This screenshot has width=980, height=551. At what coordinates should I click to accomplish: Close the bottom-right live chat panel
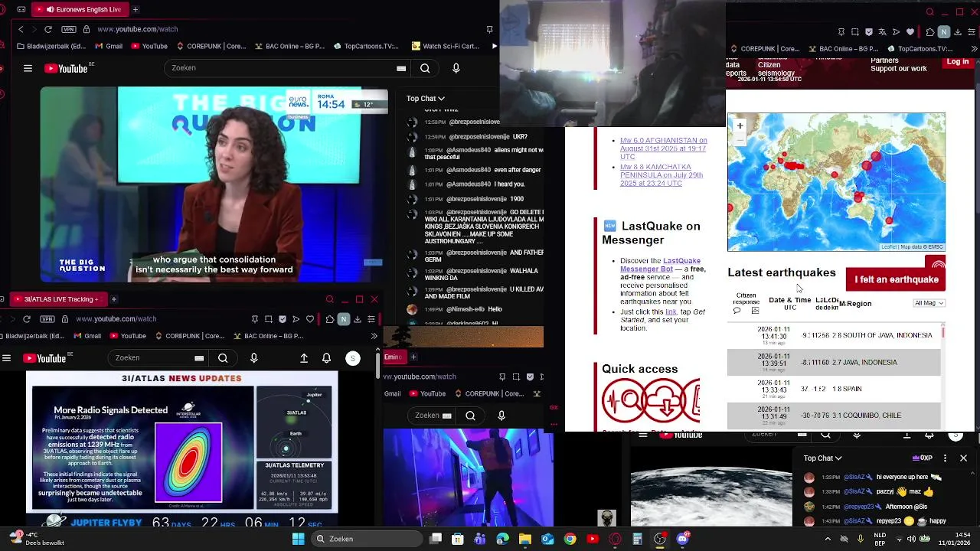click(x=963, y=458)
